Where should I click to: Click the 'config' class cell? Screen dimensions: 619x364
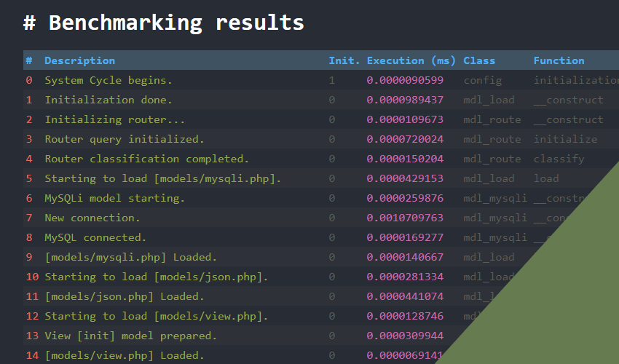coord(482,81)
